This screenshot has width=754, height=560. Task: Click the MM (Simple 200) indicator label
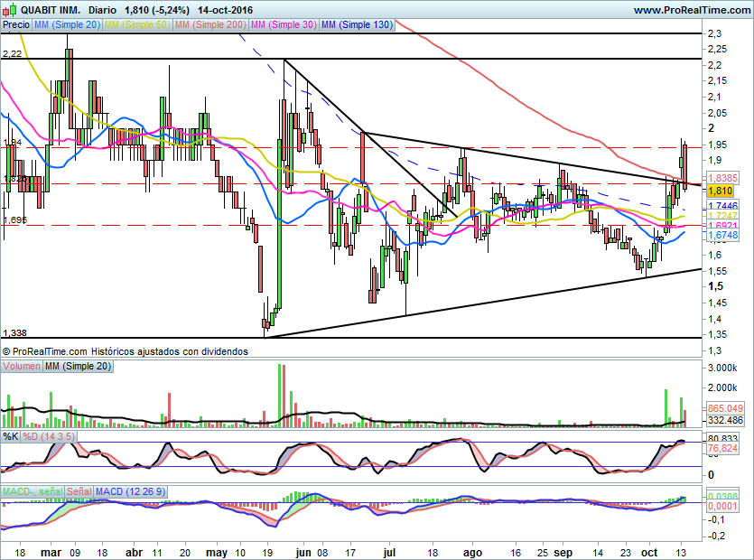(x=209, y=25)
